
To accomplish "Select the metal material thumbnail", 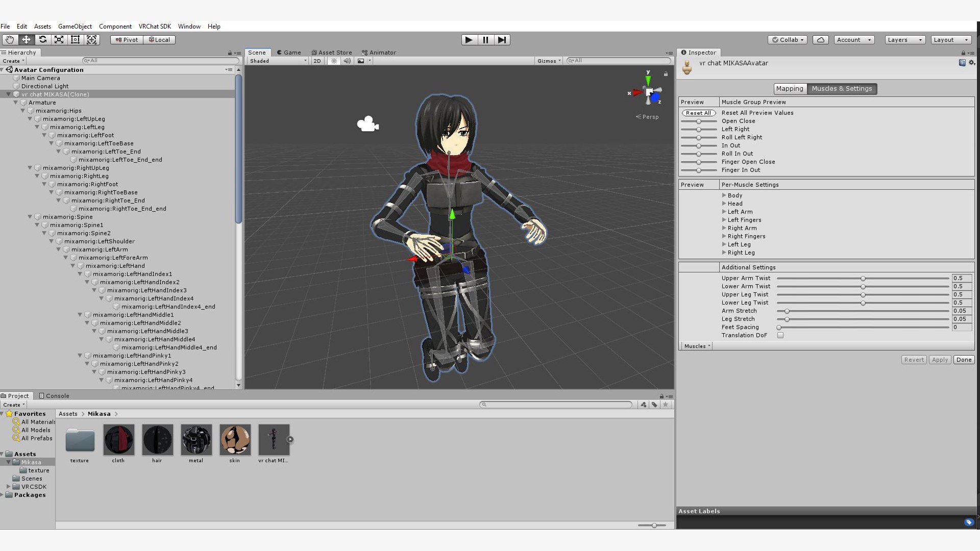I will click(196, 439).
